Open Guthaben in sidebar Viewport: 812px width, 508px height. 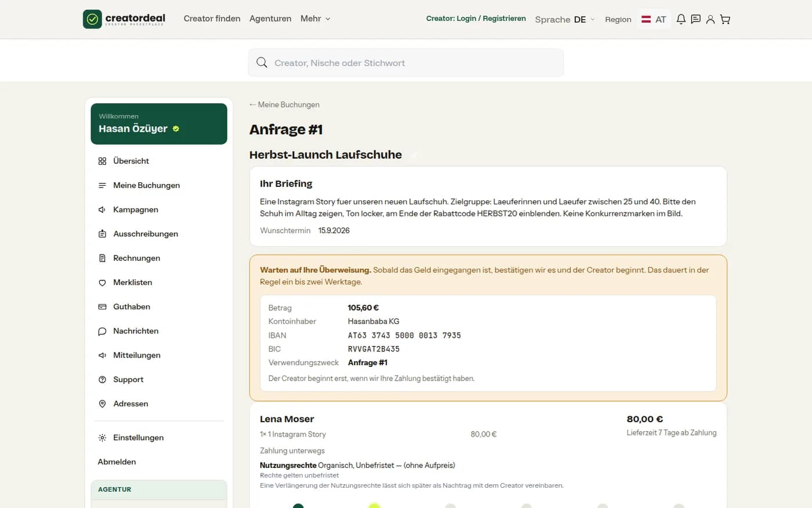coord(159,307)
